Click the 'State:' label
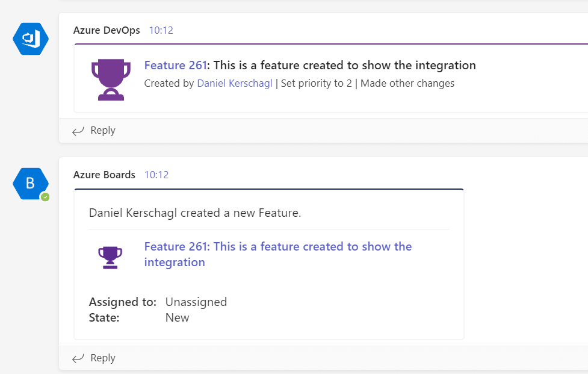The image size is (588, 374). pyautogui.click(x=104, y=318)
